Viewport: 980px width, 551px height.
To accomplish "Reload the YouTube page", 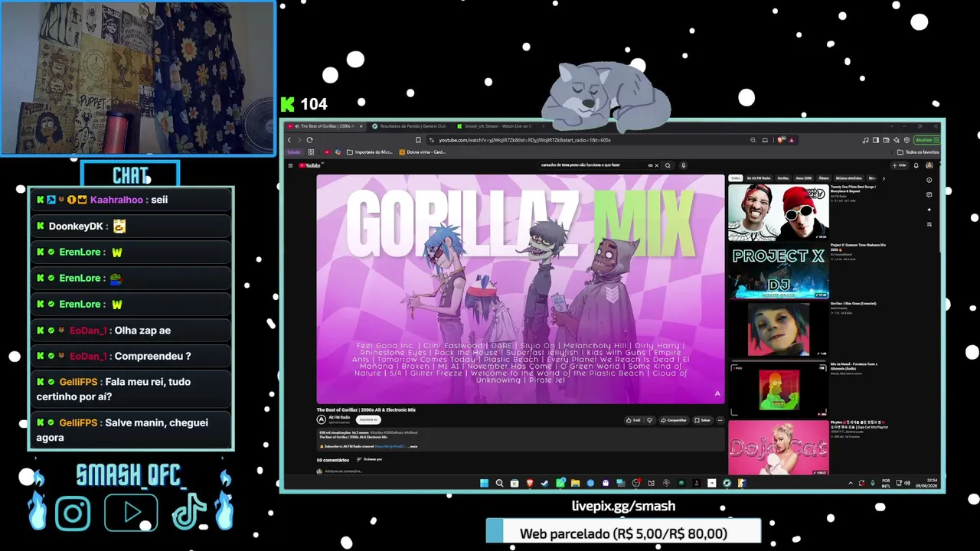I will 309,140.
